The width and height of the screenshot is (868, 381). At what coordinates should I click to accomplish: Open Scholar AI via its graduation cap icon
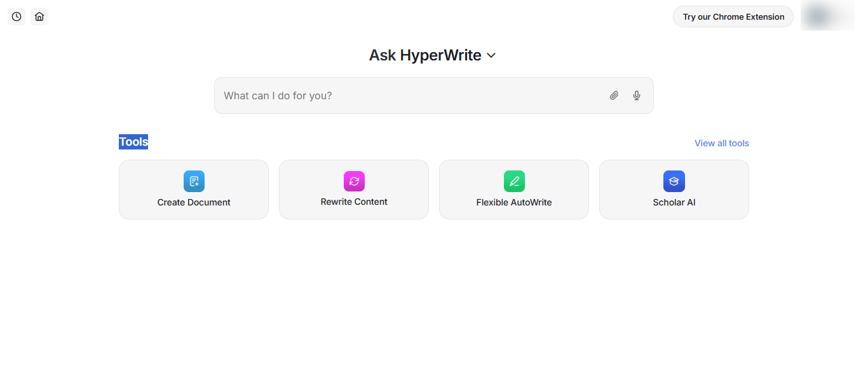click(x=674, y=181)
